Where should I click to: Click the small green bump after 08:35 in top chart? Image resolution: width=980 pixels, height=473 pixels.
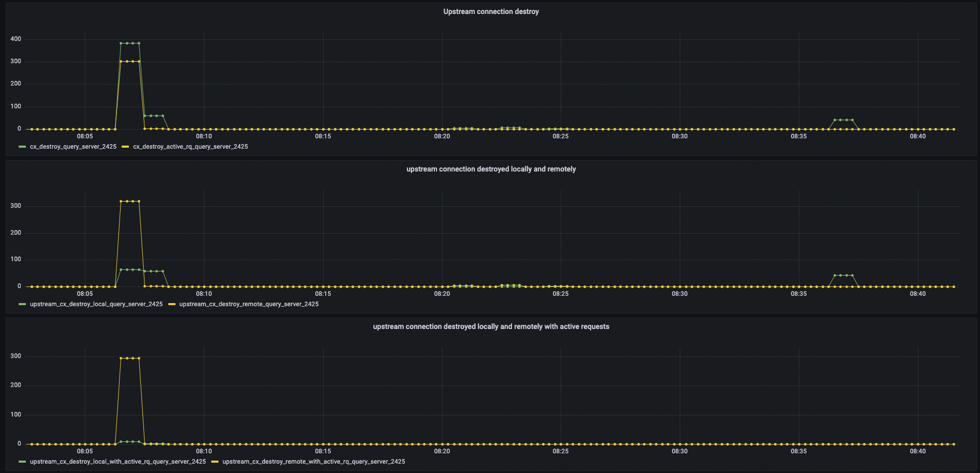[x=843, y=120]
